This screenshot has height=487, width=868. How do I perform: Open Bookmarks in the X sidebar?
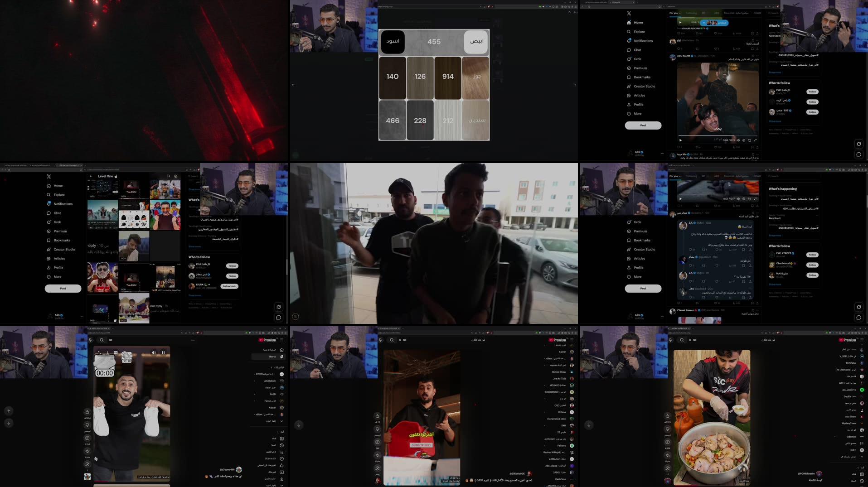(642, 77)
